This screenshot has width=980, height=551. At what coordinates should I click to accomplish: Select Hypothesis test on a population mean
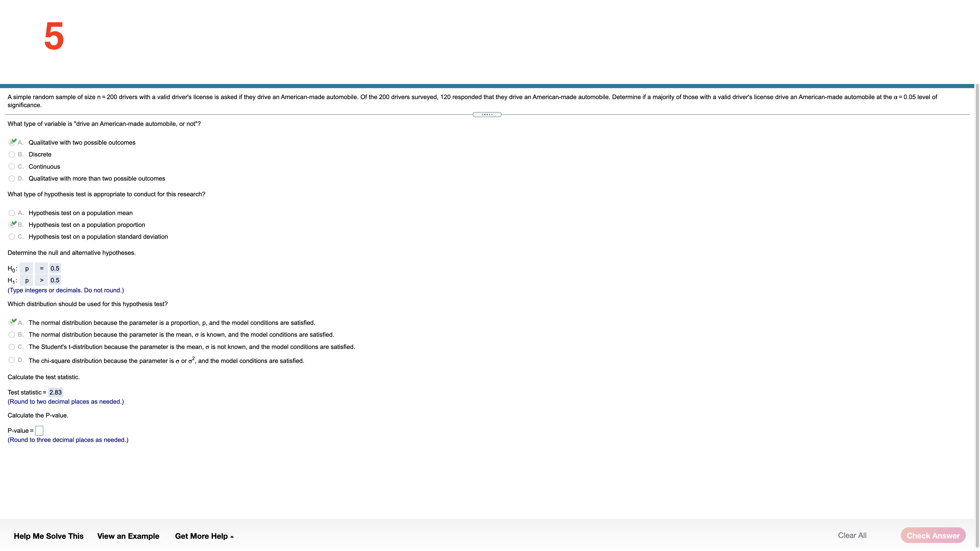12,213
